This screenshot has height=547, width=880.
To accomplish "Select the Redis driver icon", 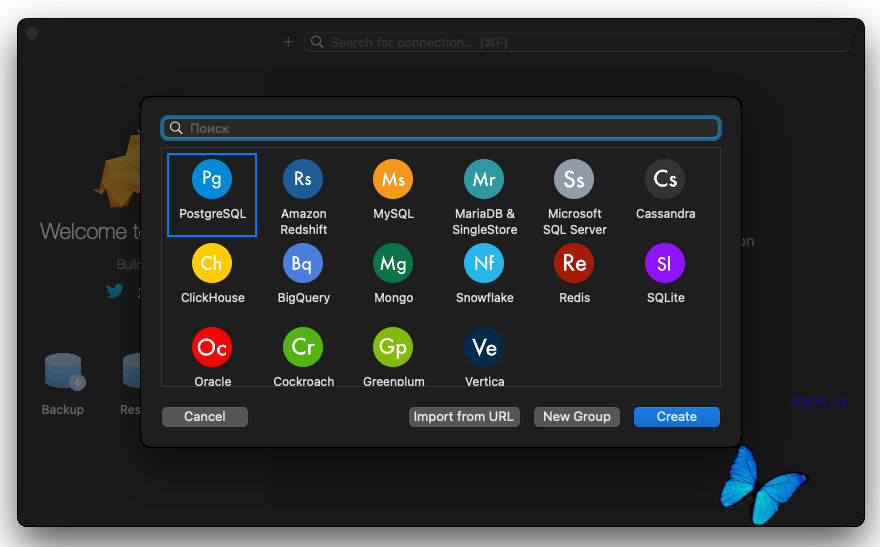I will [x=574, y=263].
